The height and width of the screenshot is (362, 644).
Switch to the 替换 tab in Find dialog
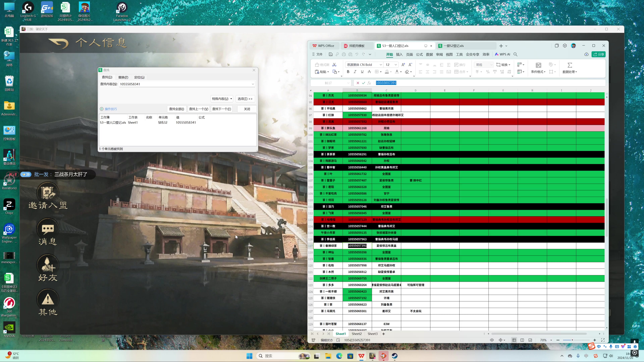(123, 77)
